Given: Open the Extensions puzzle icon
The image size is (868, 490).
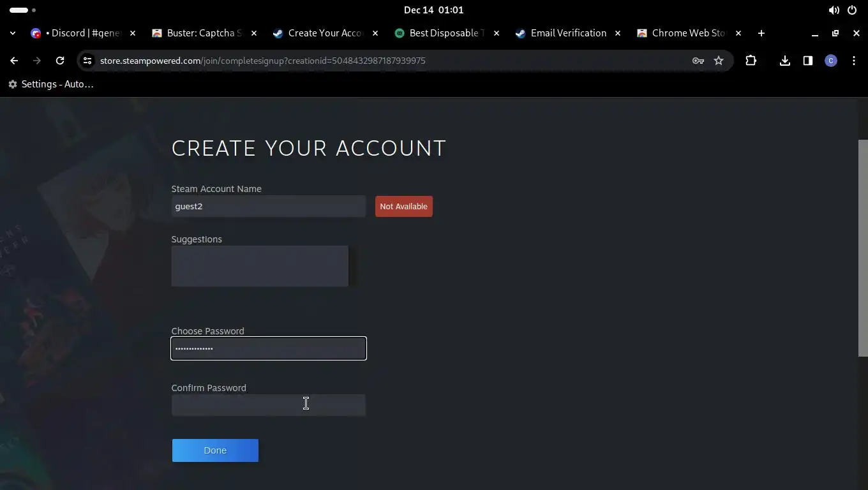Looking at the screenshot, I should point(751,61).
